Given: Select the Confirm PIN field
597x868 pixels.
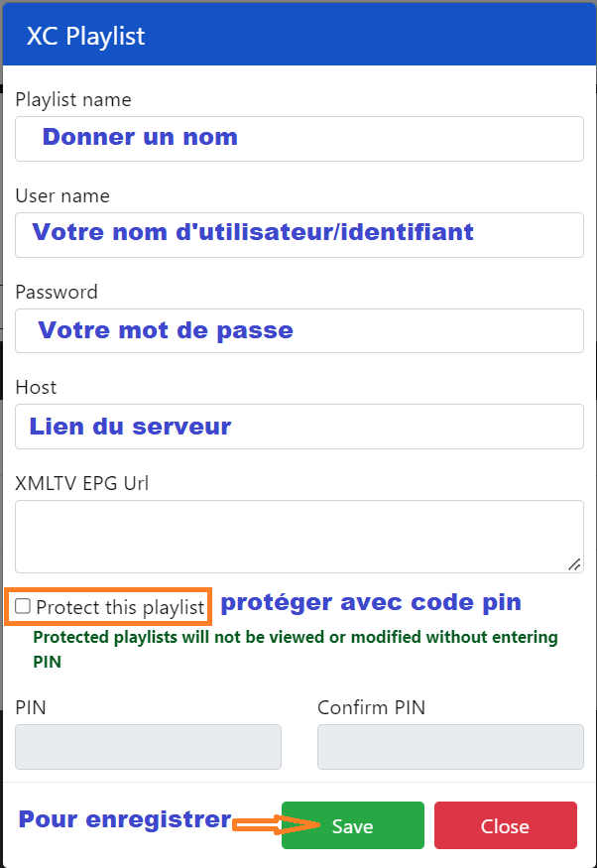Looking at the screenshot, I should point(450,747).
